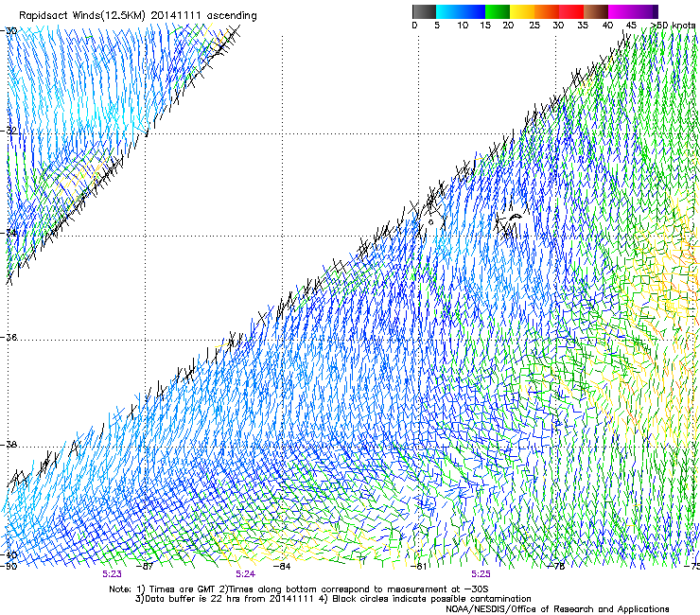Click the -87 longitude axis label
This screenshot has width=700, height=615.
point(145,567)
